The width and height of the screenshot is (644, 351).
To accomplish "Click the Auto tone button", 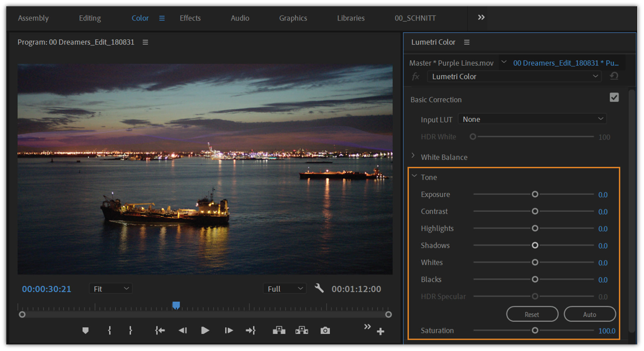I will [x=589, y=314].
